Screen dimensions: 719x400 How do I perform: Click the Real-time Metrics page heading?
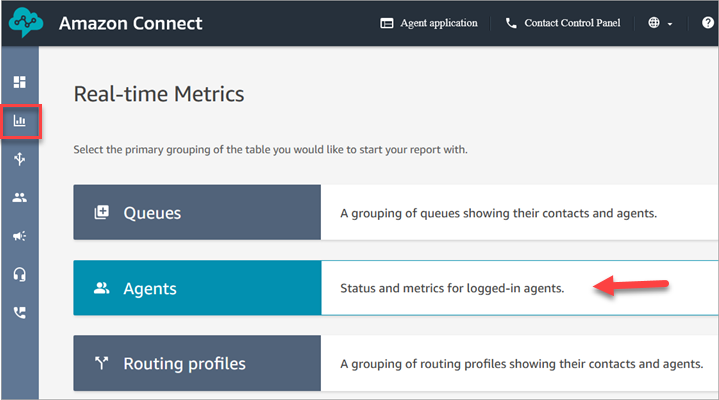159,95
